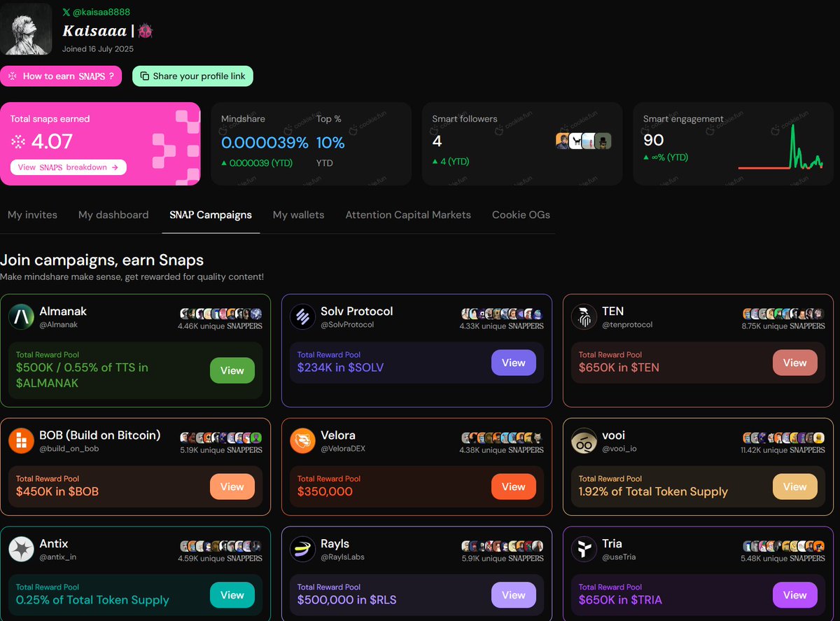Click the $500,000 in $RLS reward text

coord(349,600)
